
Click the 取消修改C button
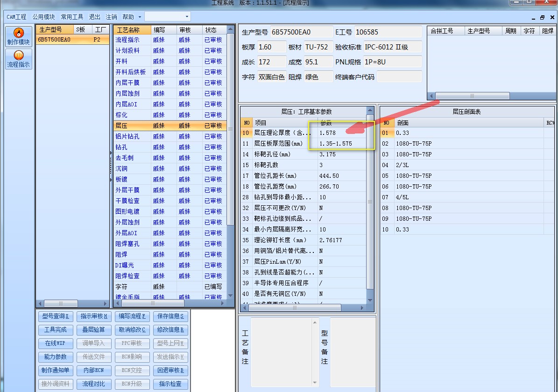(x=132, y=330)
